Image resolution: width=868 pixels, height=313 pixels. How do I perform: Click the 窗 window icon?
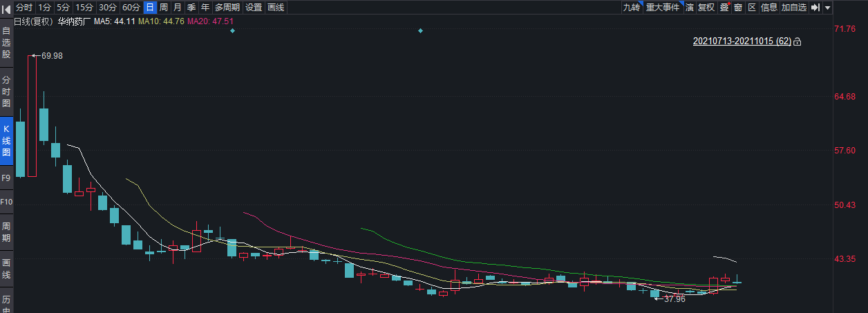[738, 7]
